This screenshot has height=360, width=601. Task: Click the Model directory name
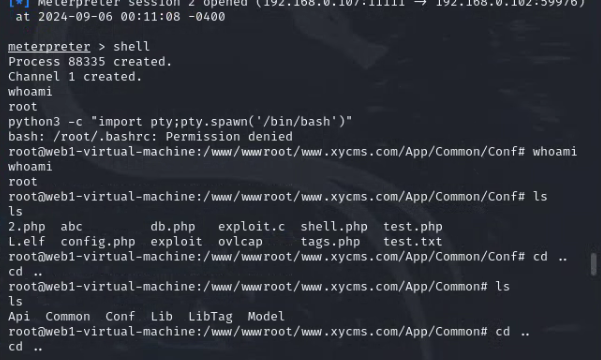tap(266, 317)
